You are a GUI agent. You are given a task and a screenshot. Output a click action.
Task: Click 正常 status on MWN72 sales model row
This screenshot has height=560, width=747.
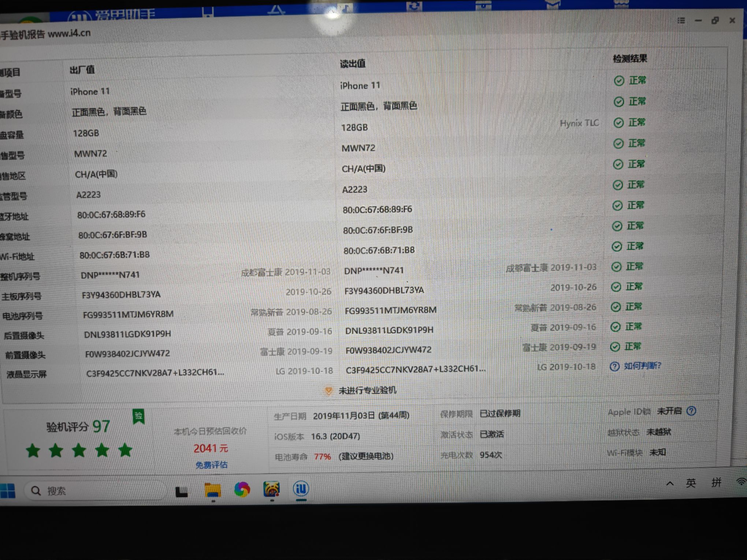(x=636, y=143)
